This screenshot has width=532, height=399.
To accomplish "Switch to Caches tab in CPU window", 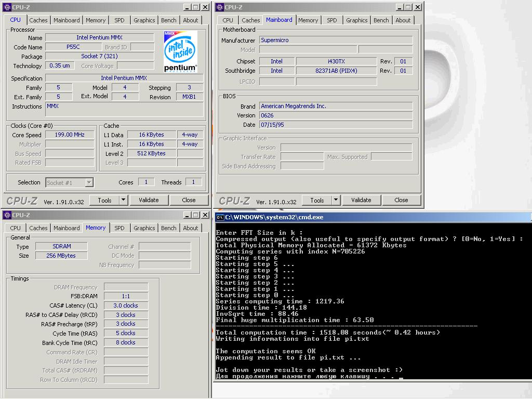I will 38,20.
